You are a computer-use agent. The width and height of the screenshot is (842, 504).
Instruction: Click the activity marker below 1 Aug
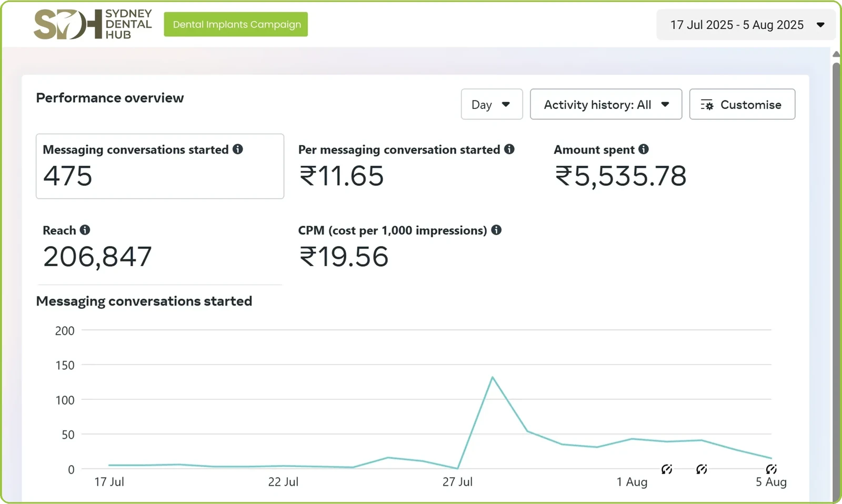click(x=667, y=469)
